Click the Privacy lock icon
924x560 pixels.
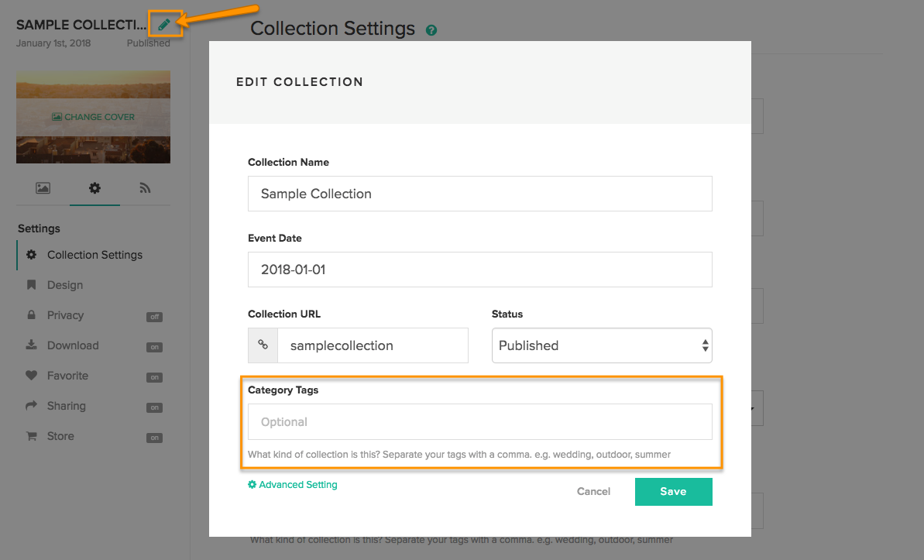32,314
